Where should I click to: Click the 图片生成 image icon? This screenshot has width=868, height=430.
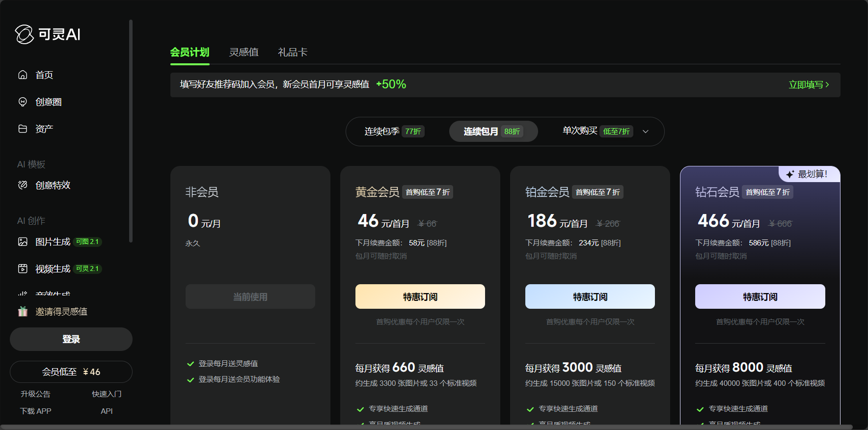(x=23, y=242)
